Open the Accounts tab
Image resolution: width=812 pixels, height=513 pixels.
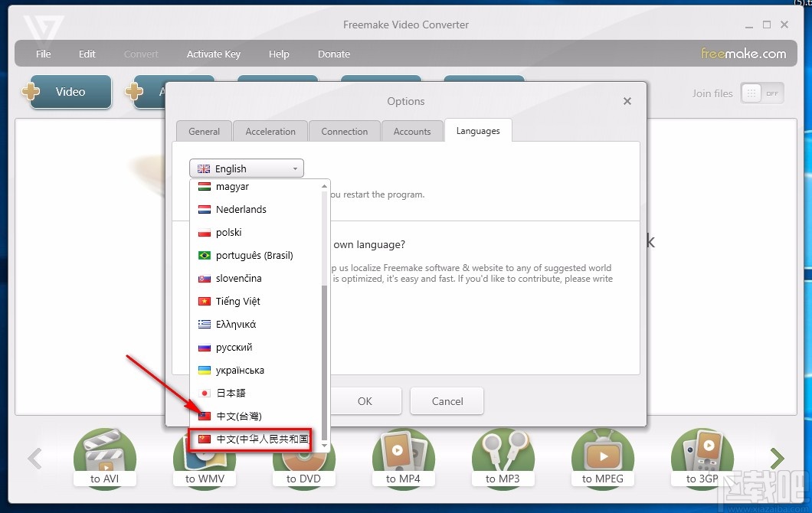tap(412, 131)
